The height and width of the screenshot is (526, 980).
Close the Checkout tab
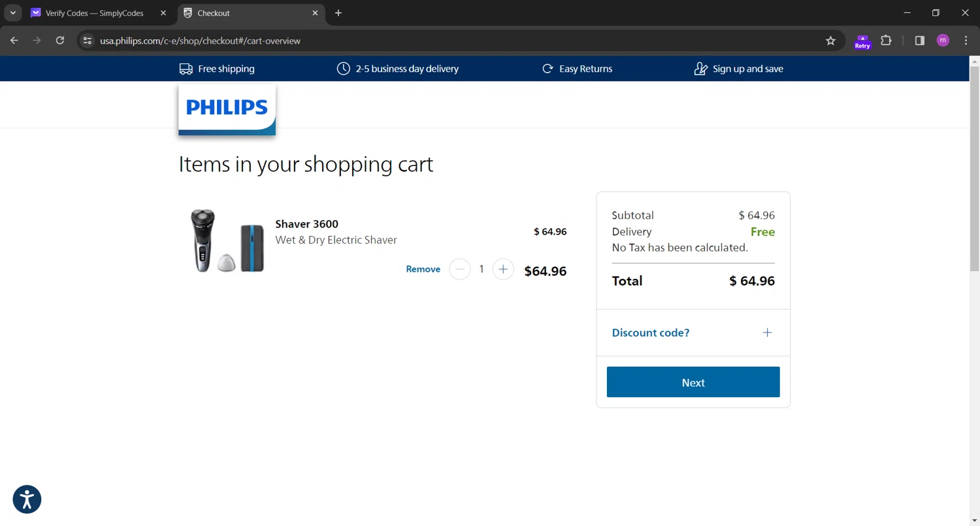(315, 13)
